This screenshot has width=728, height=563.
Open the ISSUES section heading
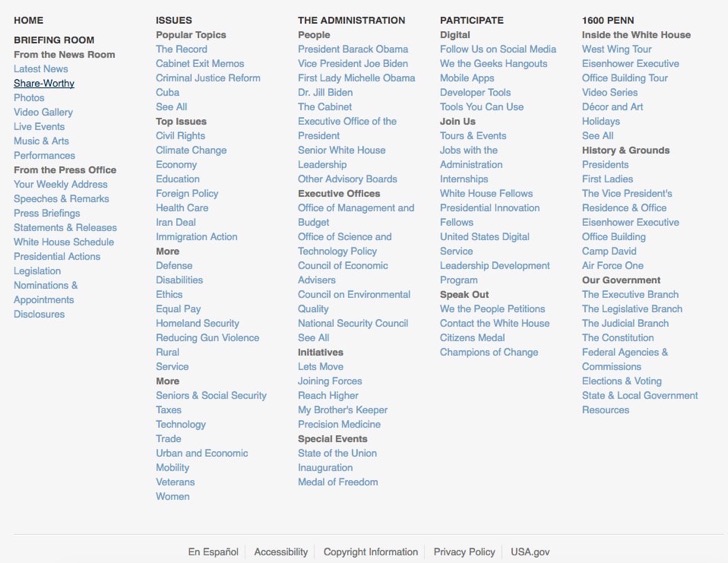coord(174,20)
